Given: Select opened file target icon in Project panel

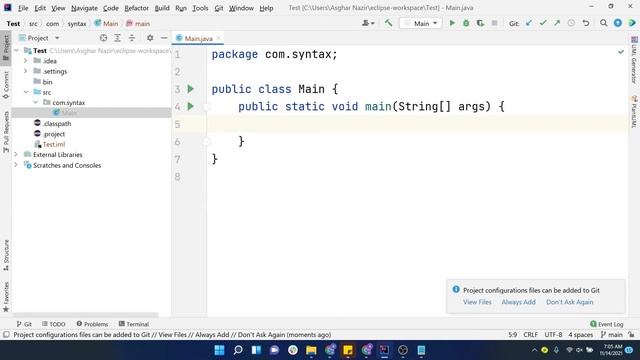Looking at the screenshot, I should (103, 38).
